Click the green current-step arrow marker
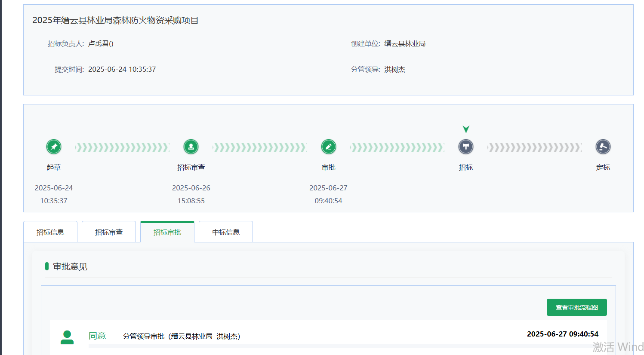644x355 pixels. click(466, 129)
